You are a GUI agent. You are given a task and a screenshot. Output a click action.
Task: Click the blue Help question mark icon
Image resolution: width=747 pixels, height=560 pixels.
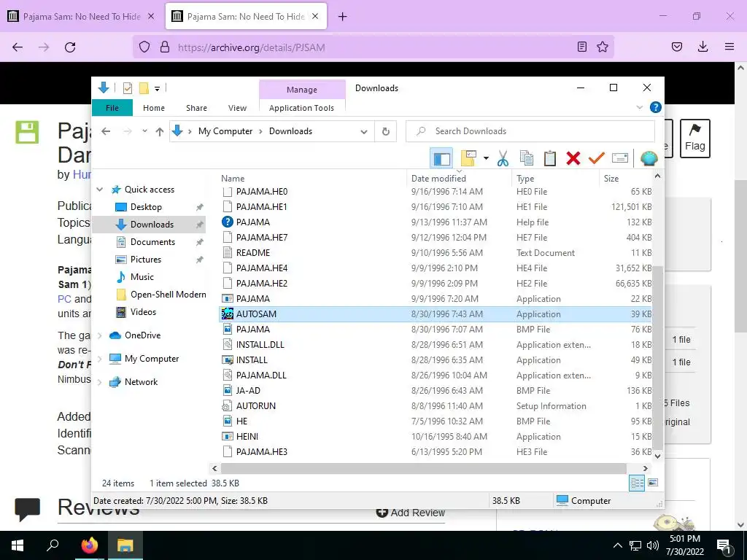click(x=656, y=108)
